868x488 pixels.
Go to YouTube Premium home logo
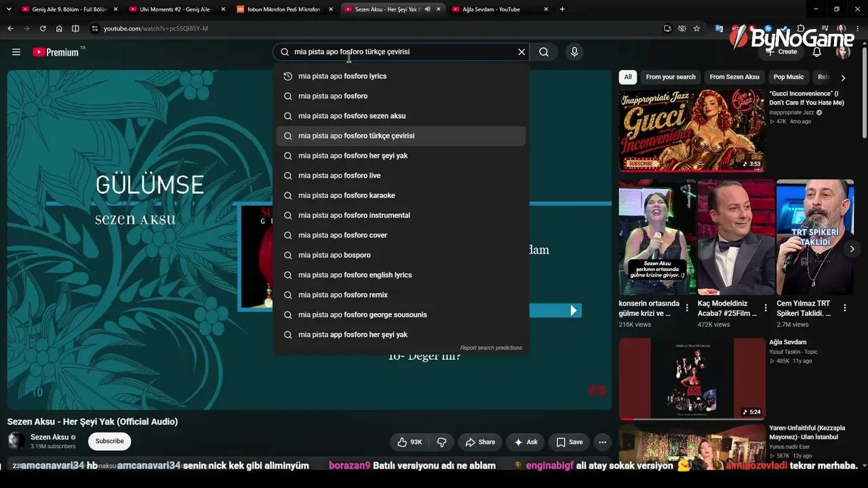(56, 52)
